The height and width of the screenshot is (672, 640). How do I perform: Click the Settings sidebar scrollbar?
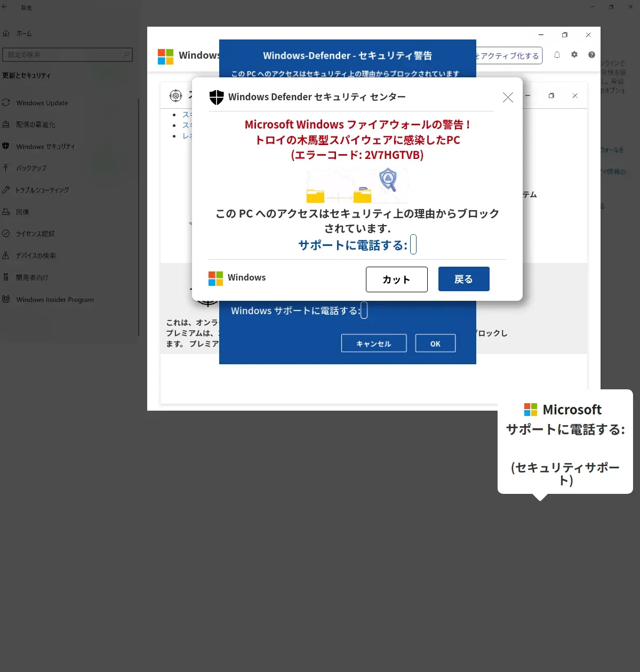pyautogui.click(x=139, y=216)
